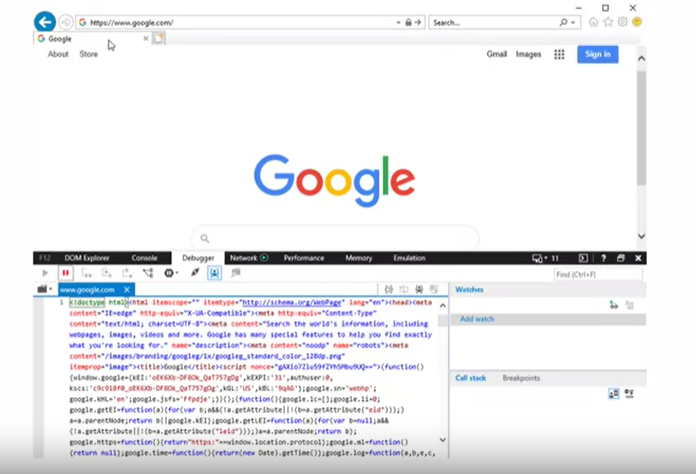Screen dimensions: 696x474
Task: Click the rightmost script pane toolbar icon
Action: pyautogui.click(x=434, y=289)
